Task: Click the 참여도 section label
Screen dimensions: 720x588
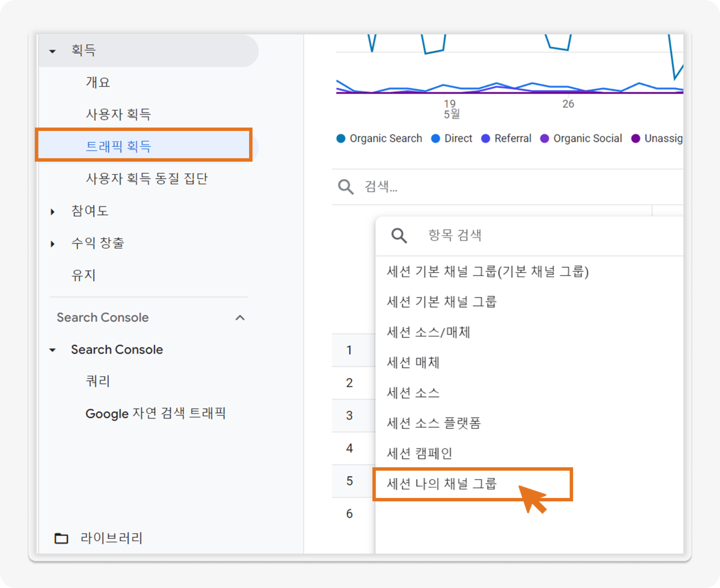Action: 90,211
